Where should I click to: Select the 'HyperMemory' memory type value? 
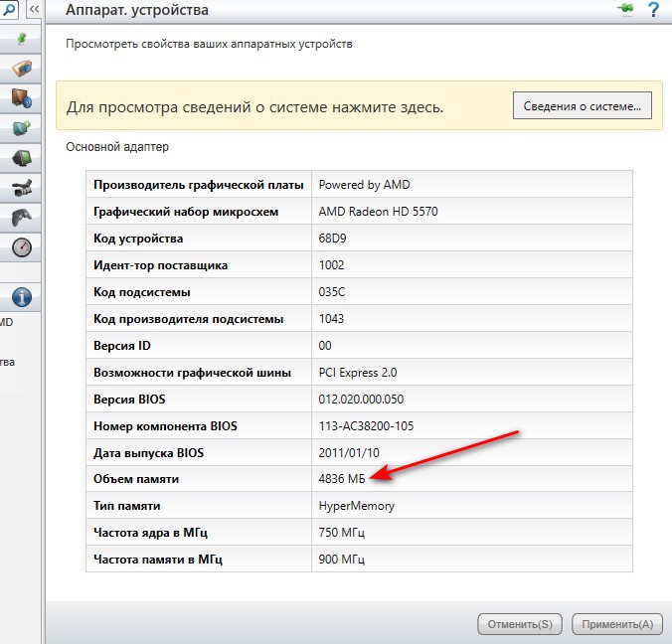tap(357, 506)
